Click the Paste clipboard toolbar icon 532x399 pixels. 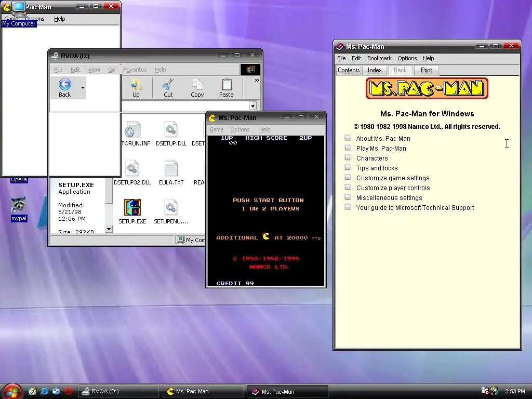click(x=227, y=85)
